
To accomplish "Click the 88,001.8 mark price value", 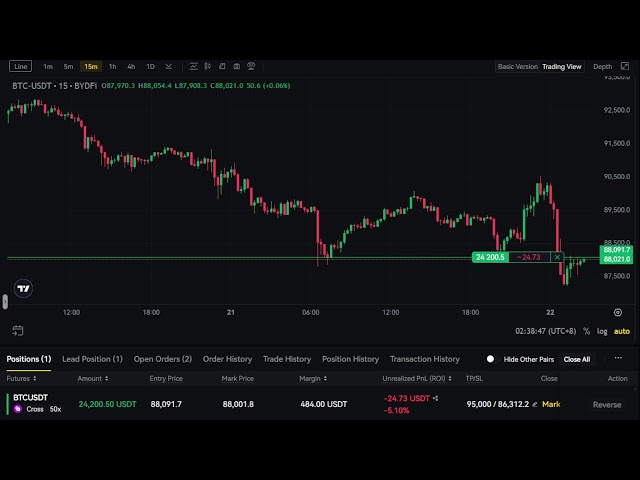I will pos(238,404).
